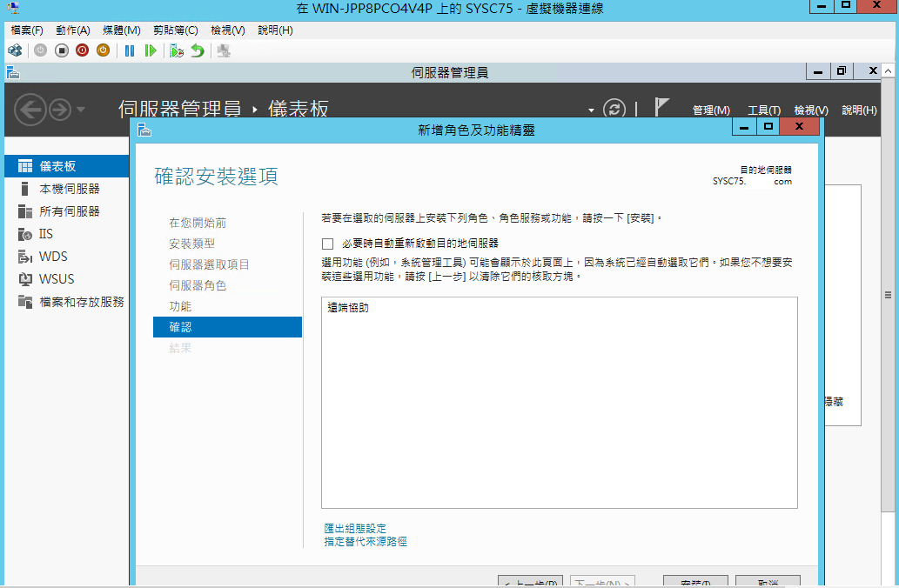The image size is (899, 588).
Task: Open Server Manager's 工具(T) menu
Action: pos(764,110)
